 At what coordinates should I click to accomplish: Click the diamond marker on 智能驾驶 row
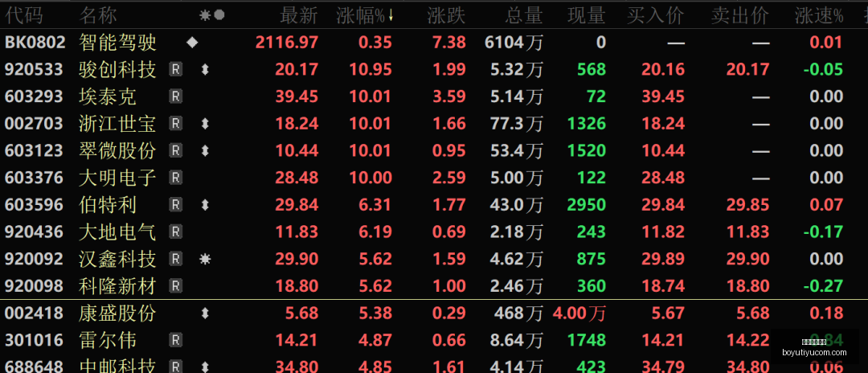(x=192, y=43)
